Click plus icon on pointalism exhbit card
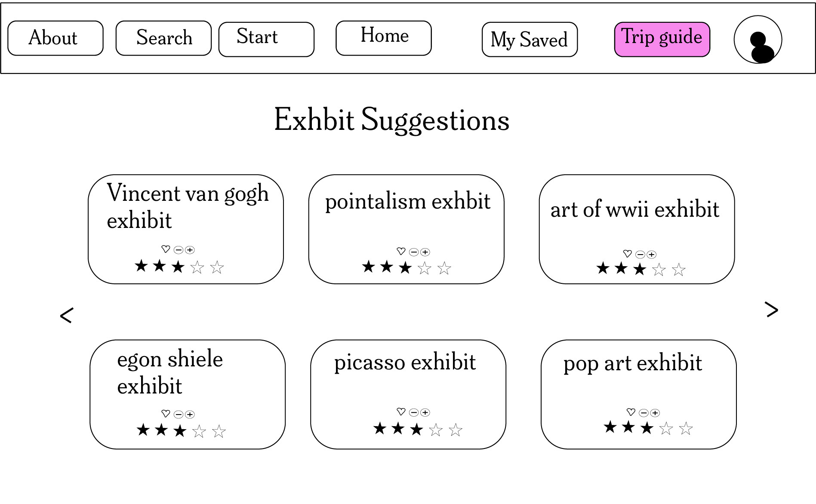The image size is (816, 504). point(425,252)
